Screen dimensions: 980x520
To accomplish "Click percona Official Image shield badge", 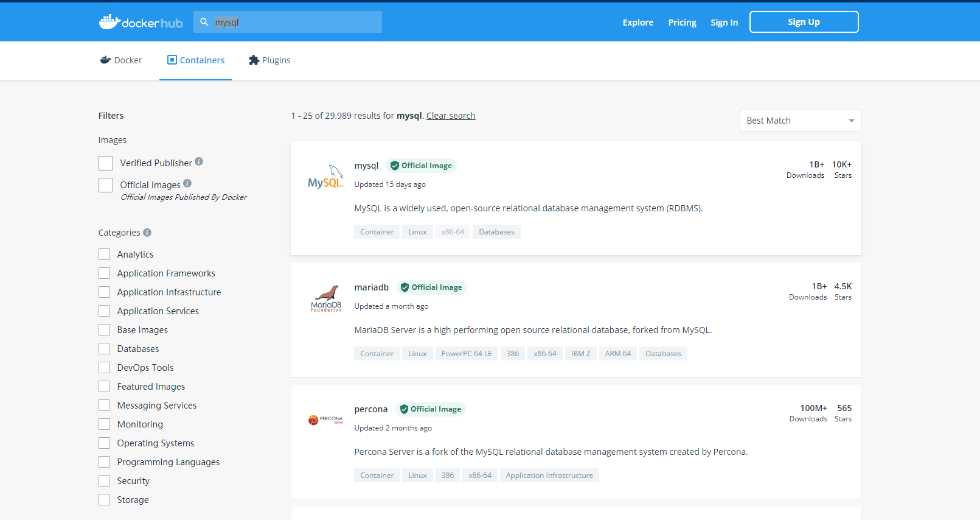I will tap(430, 409).
